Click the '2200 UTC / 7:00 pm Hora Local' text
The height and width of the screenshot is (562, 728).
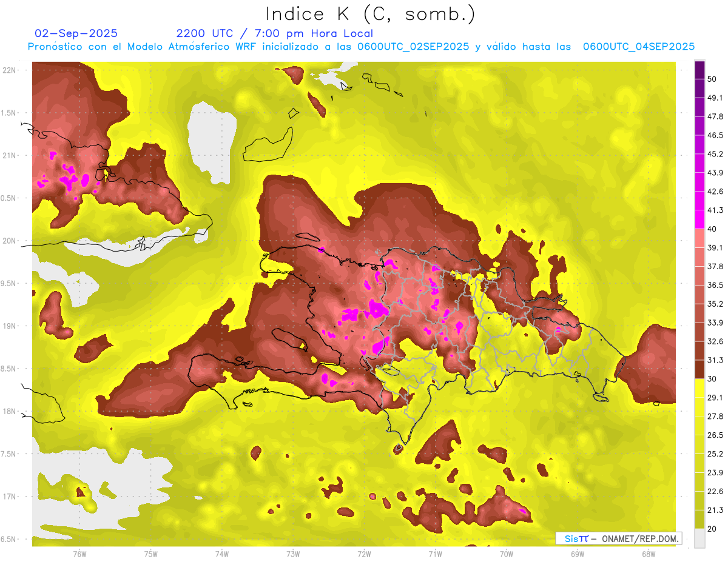[x=275, y=33]
